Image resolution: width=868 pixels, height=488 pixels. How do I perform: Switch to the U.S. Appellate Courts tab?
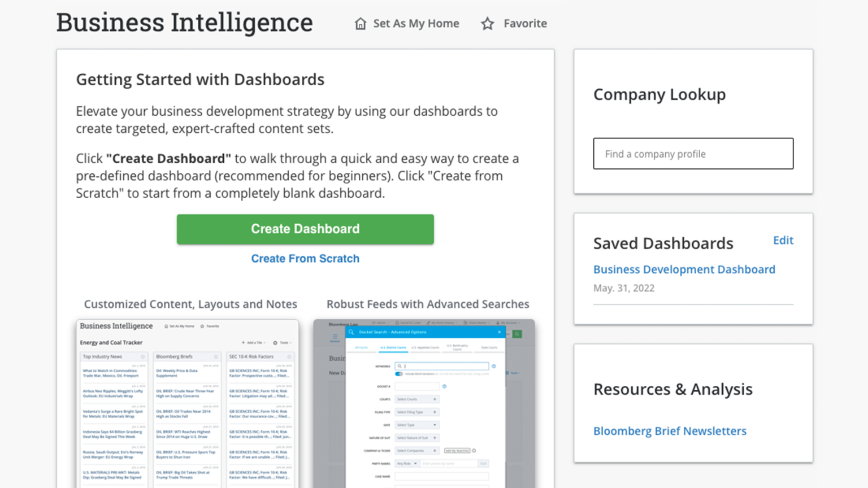pos(425,347)
